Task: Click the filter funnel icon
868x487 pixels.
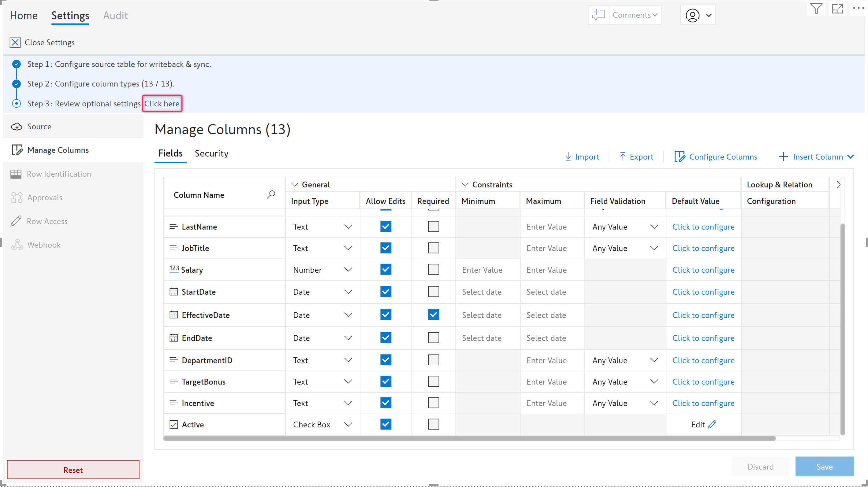Action: [816, 9]
